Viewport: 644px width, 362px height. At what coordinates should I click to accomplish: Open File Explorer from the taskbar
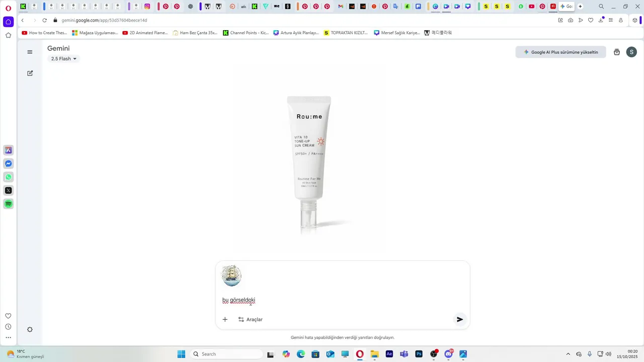[x=374, y=354]
